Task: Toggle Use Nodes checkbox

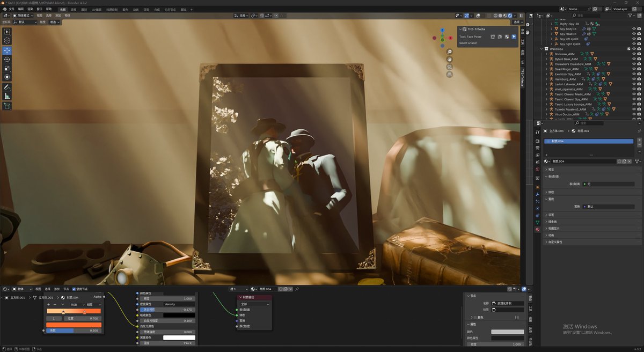Action: coord(73,289)
